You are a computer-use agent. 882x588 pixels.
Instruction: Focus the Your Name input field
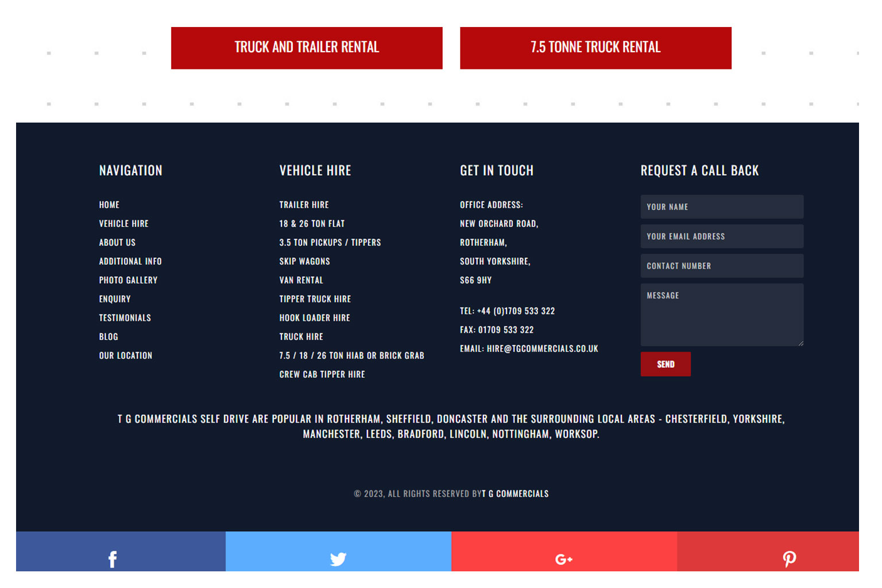point(721,207)
